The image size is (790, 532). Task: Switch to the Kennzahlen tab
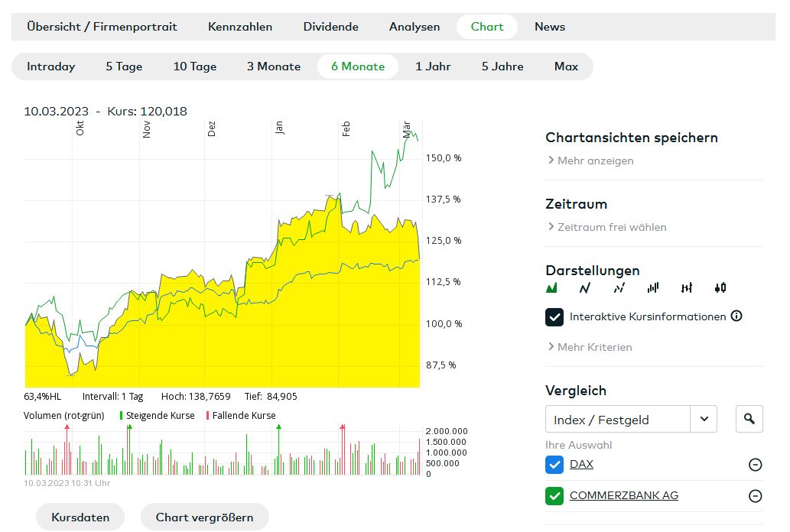[240, 27]
